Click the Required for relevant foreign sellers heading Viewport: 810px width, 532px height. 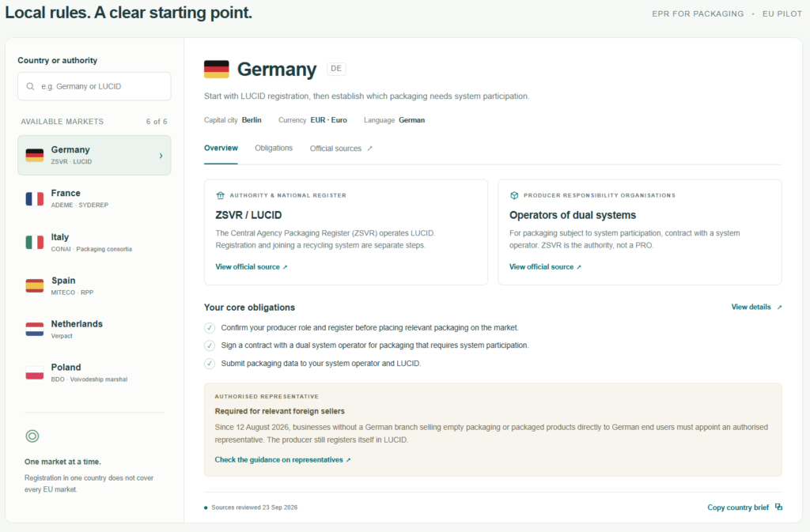(279, 411)
